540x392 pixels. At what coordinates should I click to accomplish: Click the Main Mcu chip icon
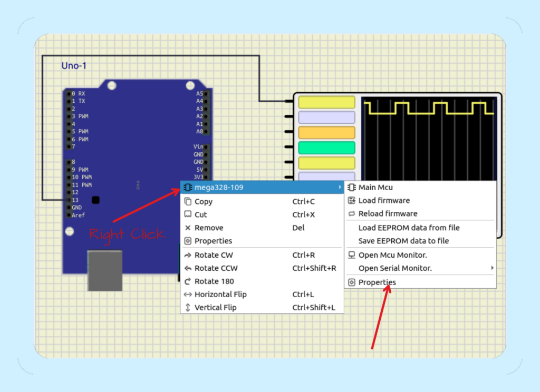pos(352,187)
